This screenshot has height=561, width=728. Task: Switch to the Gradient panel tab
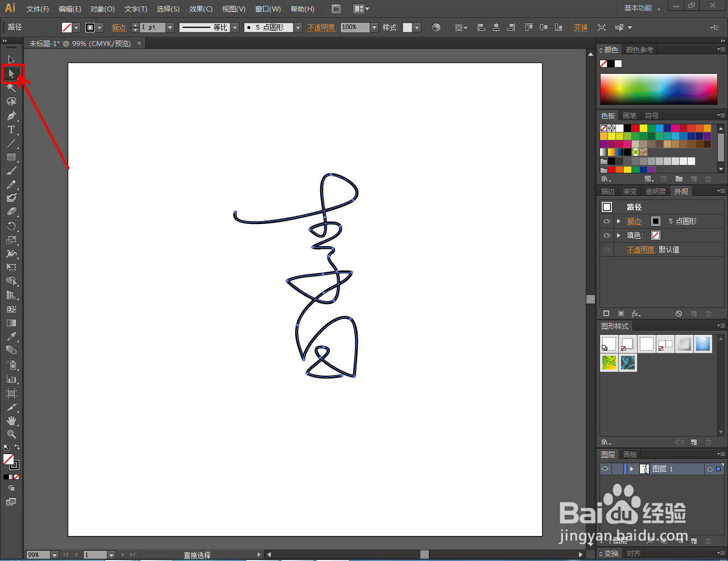pos(630,192)
